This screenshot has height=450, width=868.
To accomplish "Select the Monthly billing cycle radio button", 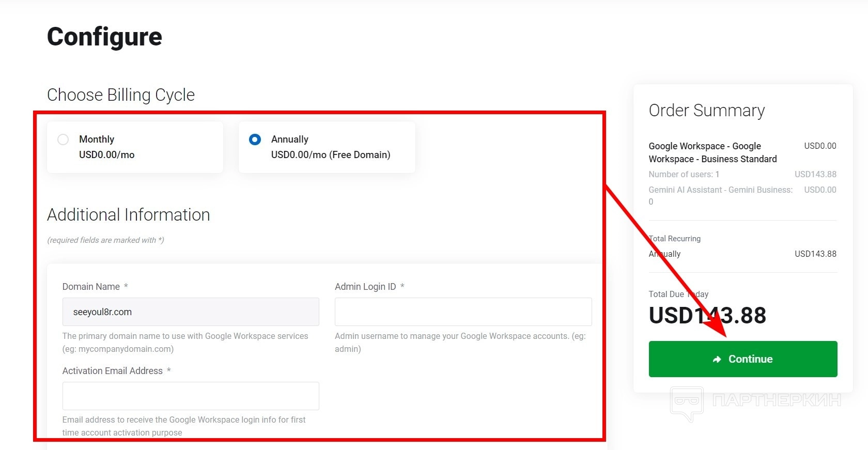I will tap(63, 139).
